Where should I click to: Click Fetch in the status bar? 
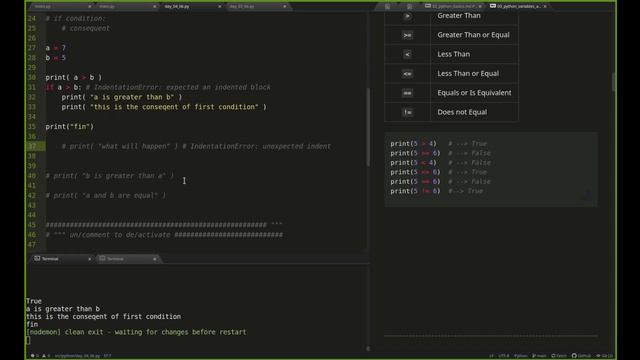pos(559,356)
